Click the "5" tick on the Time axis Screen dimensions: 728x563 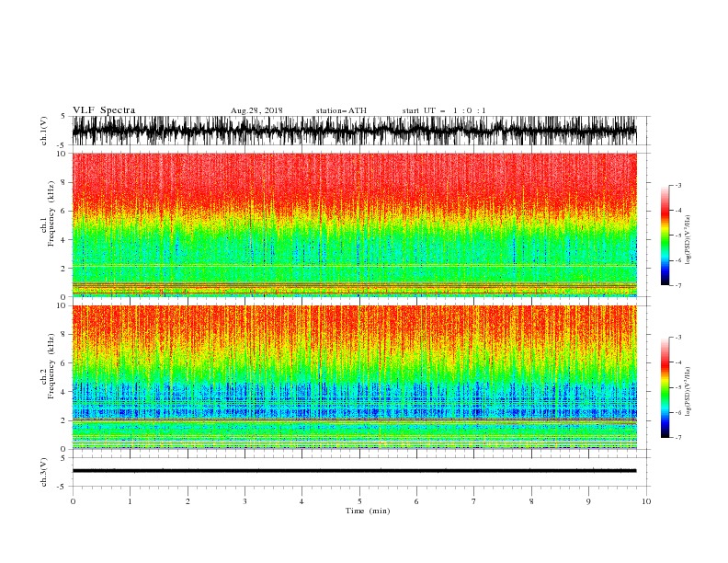(x=359, y=501)
